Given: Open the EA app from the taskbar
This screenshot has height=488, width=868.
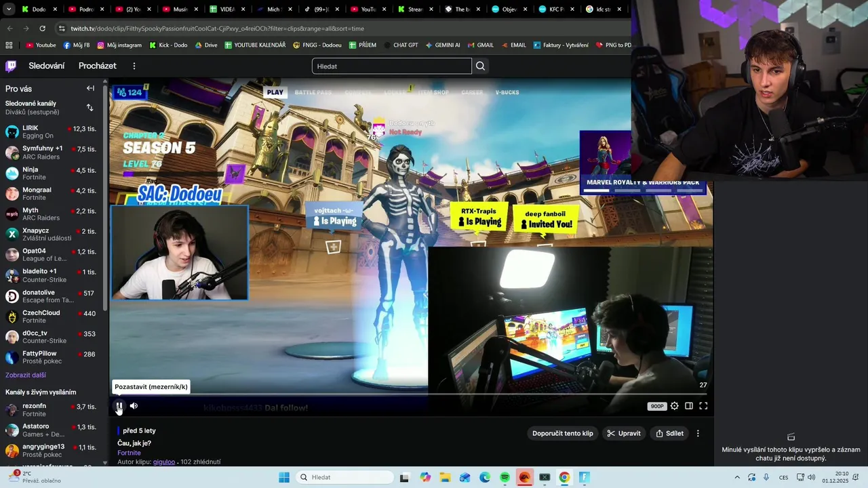Looking at the screenshot, I should [x=524, y=477].
